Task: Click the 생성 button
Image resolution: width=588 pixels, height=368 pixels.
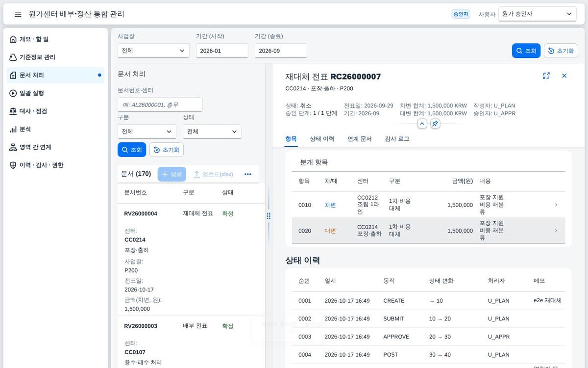Action: (172, 174)
